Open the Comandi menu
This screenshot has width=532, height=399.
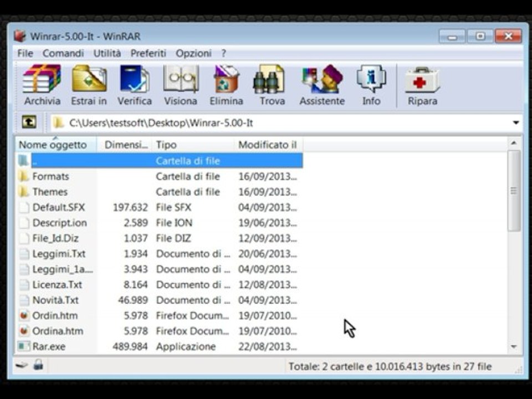point(63,53)
